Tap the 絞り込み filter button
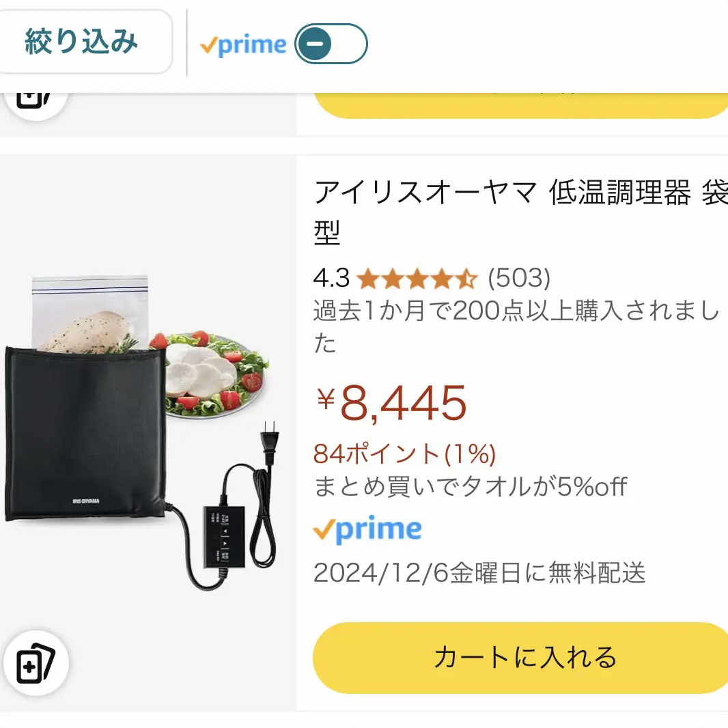This screenshot has width=728, height=728. pos(82,42)
